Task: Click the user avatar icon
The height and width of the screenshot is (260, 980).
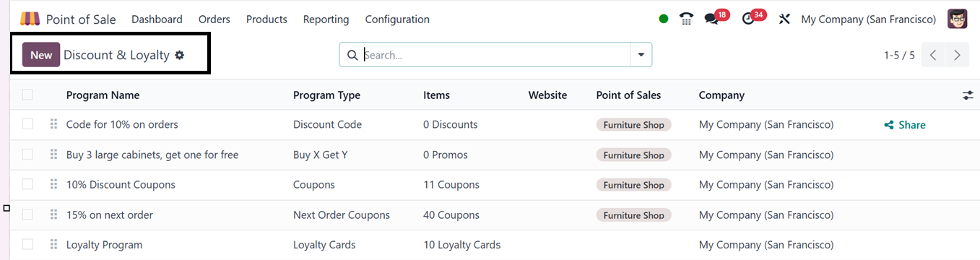Action: click(x=957, y=19)
